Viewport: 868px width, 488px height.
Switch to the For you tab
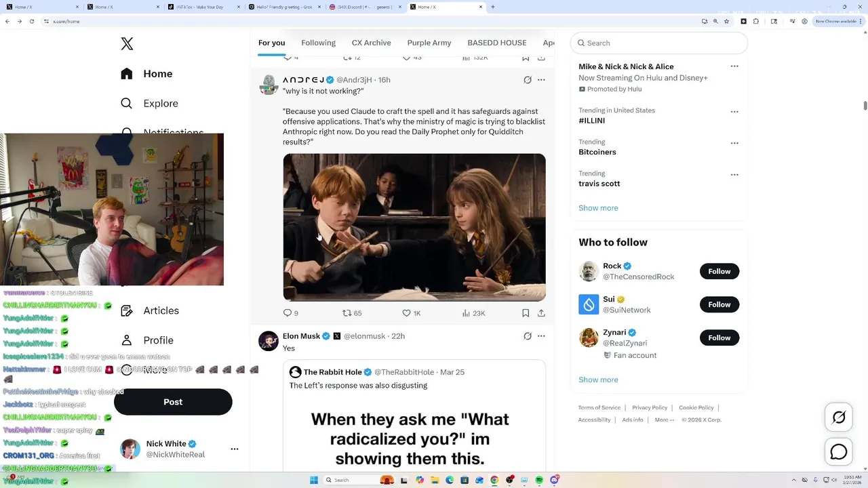(x=271, y=43)
